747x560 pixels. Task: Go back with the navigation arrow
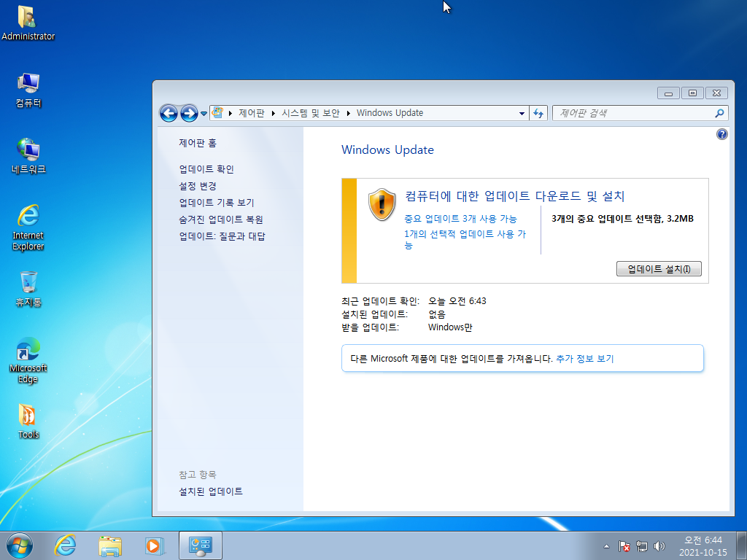(169, 113)
